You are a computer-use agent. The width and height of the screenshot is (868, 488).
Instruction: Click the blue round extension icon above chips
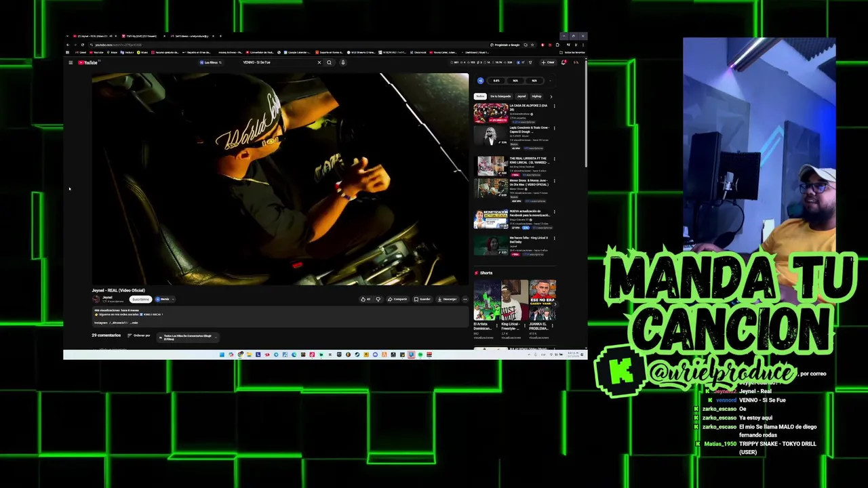(x=480, y=81)
